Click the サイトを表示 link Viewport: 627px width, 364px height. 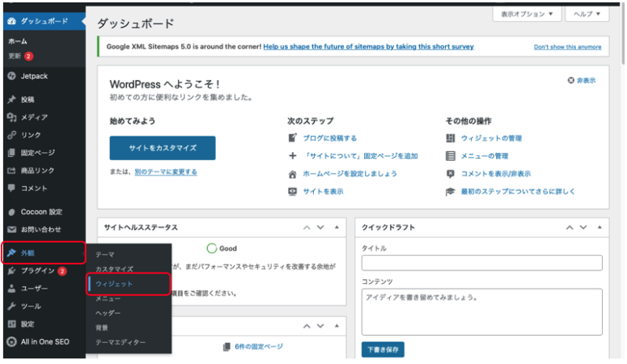(323, 192)
